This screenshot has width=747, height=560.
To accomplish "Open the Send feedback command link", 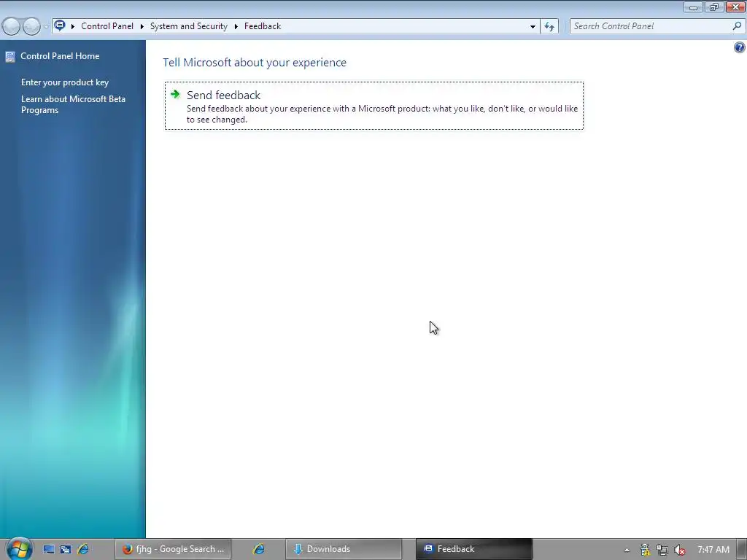I will point(374,106).
